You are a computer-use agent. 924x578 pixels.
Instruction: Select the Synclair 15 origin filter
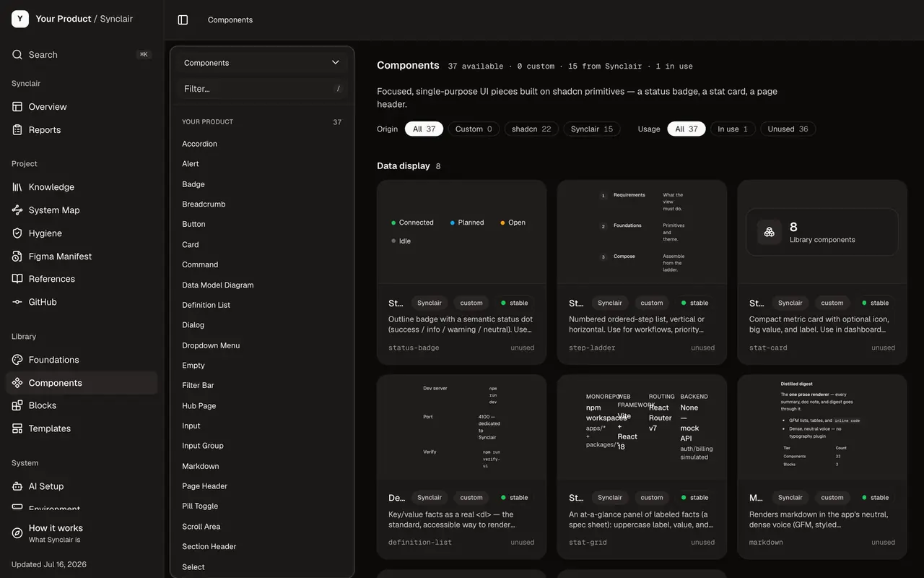pyautogui.click(x=592, y=129)
